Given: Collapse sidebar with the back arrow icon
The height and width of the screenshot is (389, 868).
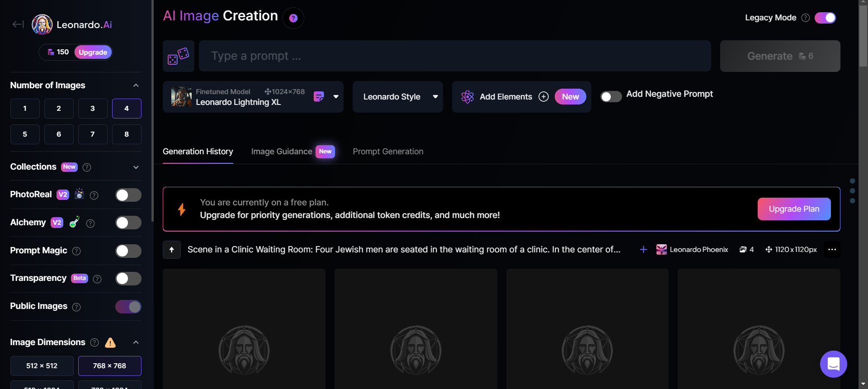Looking at the screenshot, I should pos(18,24).
